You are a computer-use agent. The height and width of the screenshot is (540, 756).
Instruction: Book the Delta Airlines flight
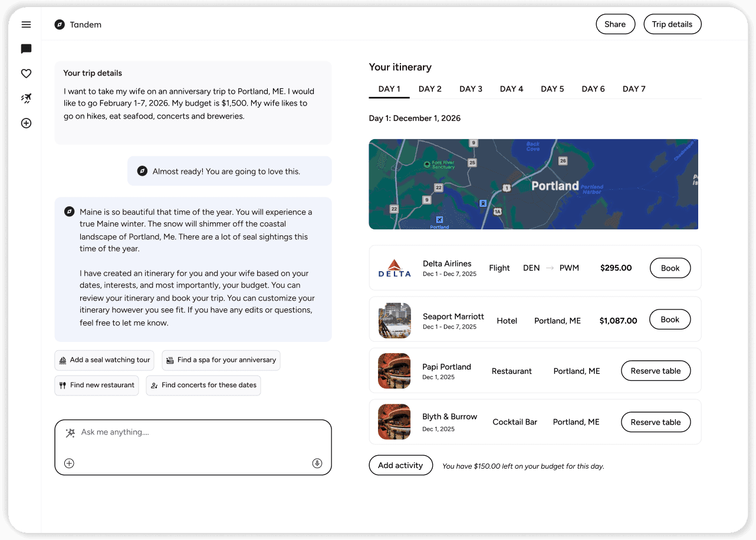point(670,268)
